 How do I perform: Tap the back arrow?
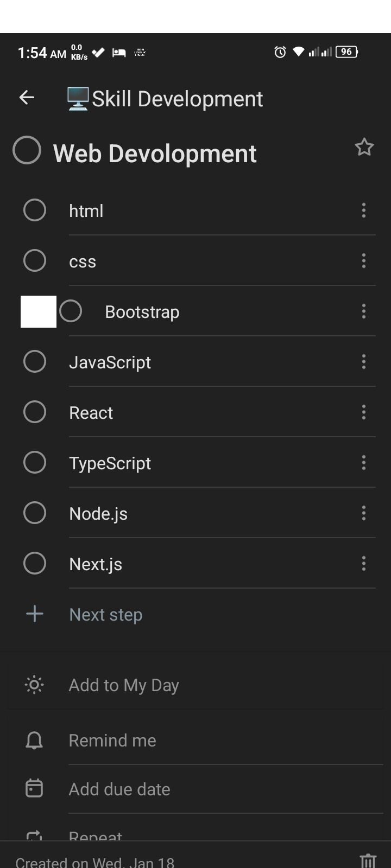(27, 98)
